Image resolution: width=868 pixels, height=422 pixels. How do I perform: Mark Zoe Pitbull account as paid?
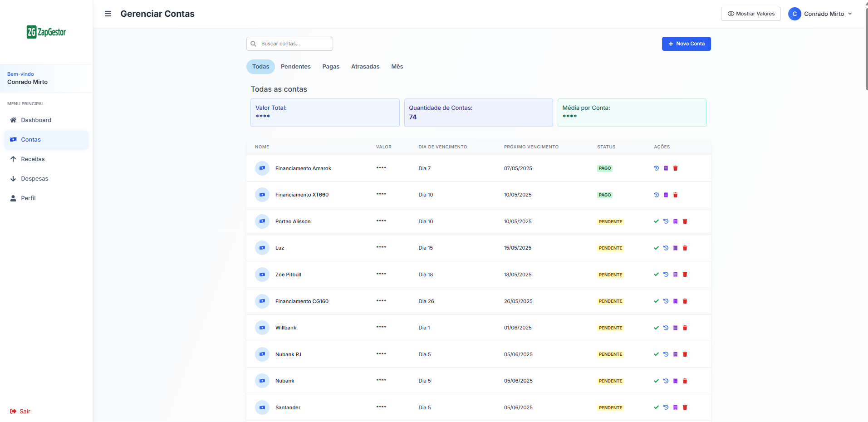[656, 275]
